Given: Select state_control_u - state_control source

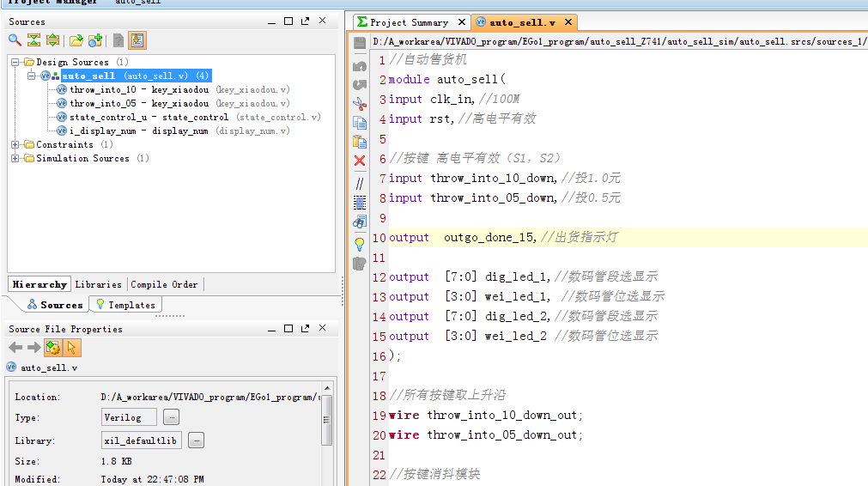Looking at the screenshot, I should click(x=195, y=118).
